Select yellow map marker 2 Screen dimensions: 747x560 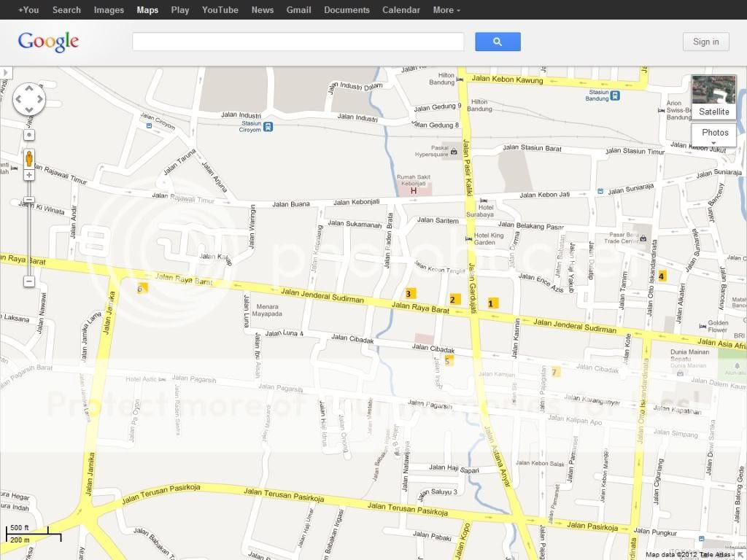coord(455,300)
